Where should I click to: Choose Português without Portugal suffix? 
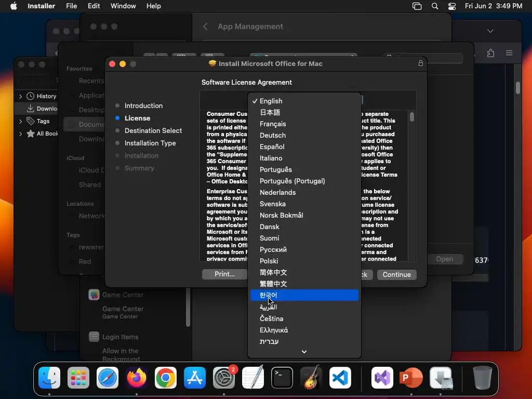(x=304, y=169)
